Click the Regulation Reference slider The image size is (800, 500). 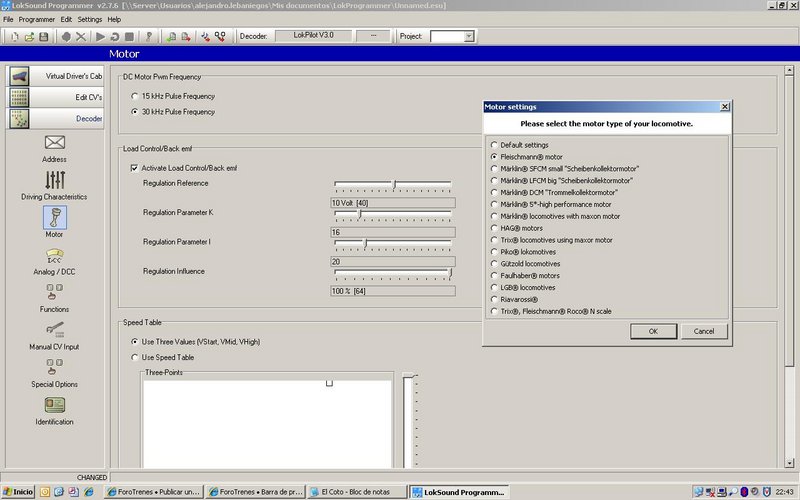click(x=393, y=185)
